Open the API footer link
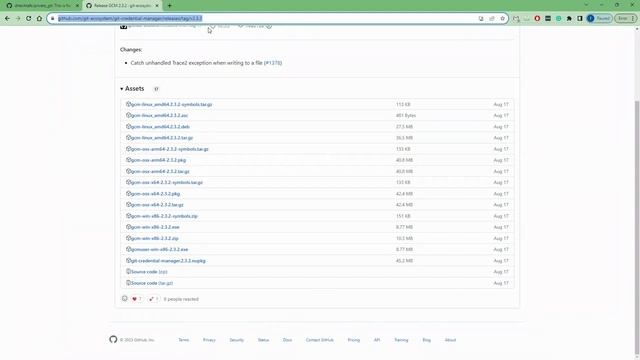 (x=377, y=340)
